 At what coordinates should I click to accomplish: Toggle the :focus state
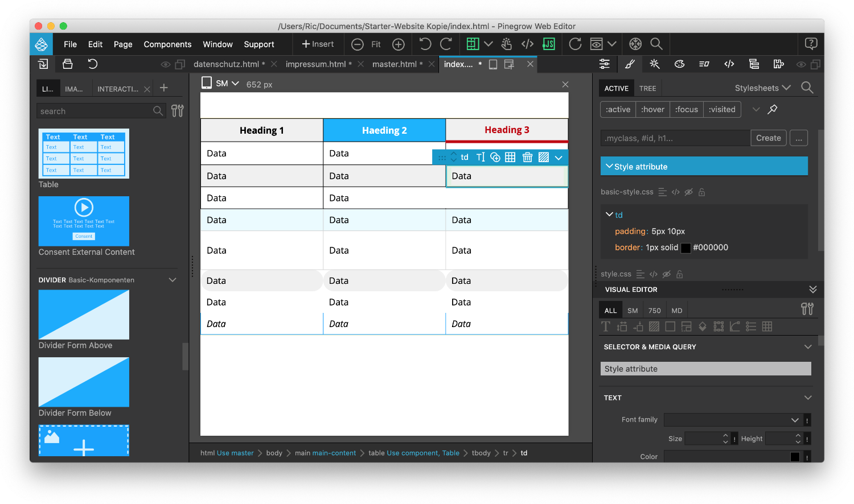(x=687, y=109)
